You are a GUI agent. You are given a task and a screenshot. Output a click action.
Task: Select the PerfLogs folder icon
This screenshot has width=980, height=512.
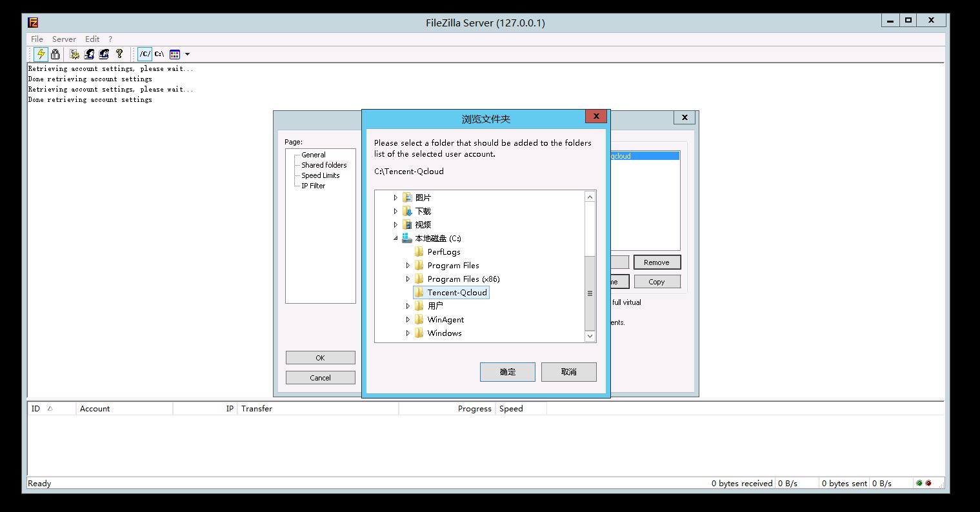419,252
